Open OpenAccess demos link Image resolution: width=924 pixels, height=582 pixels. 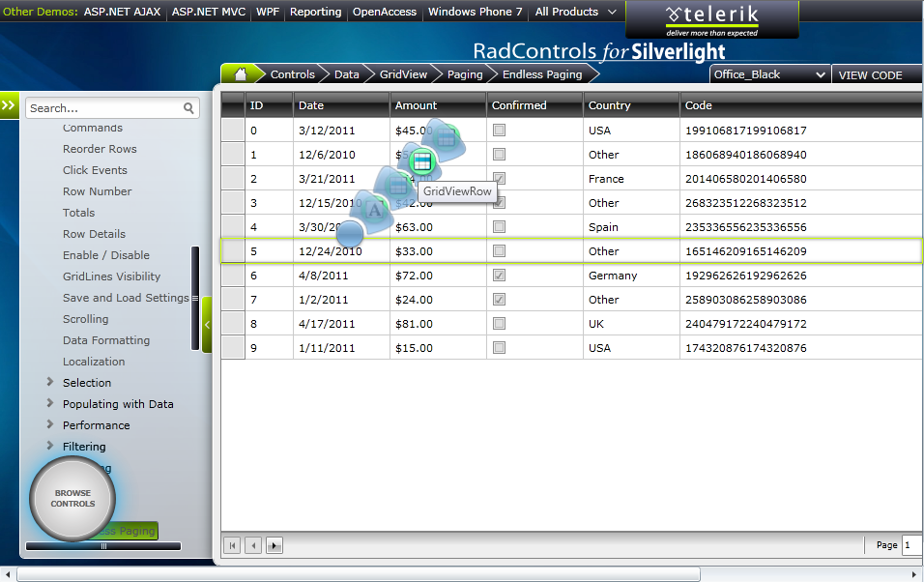coord(385,12)
